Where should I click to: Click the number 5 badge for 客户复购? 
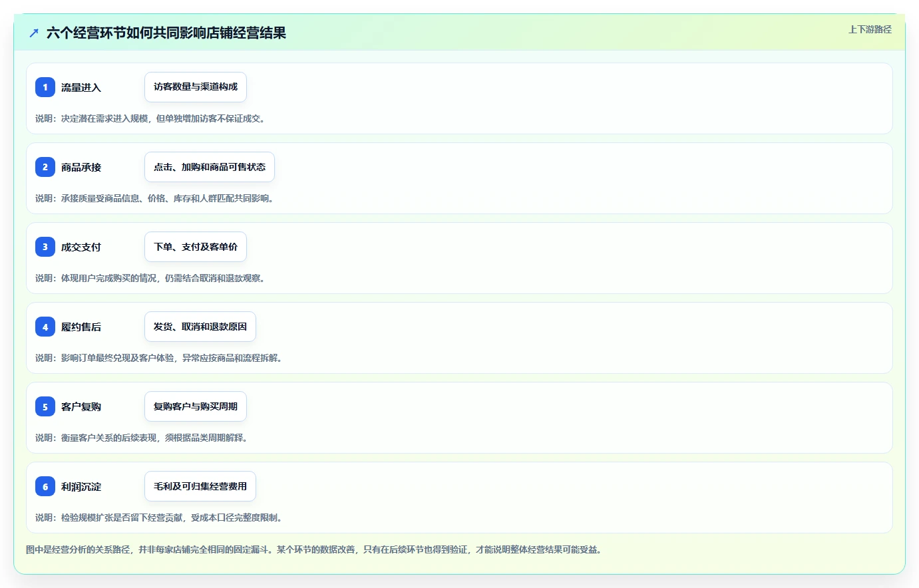[45, 406]
